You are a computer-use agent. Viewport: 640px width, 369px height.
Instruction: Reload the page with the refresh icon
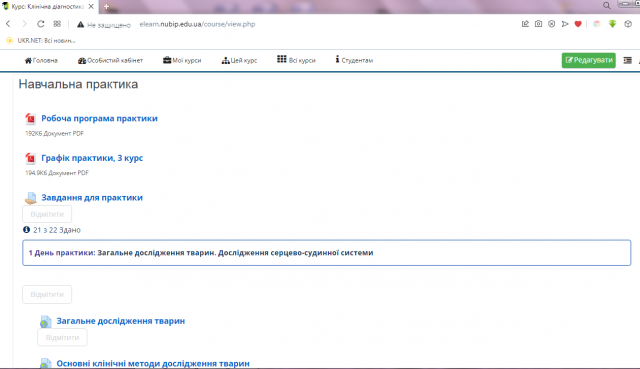tap(40, 24)
